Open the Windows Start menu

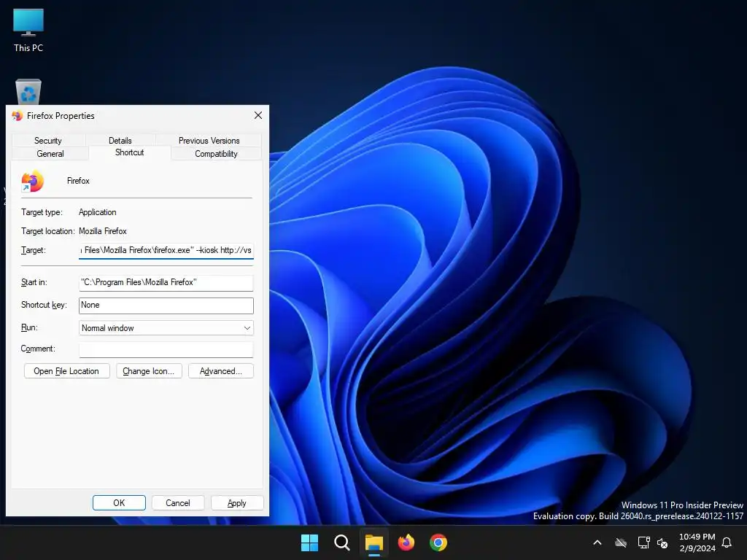[309, 542]
